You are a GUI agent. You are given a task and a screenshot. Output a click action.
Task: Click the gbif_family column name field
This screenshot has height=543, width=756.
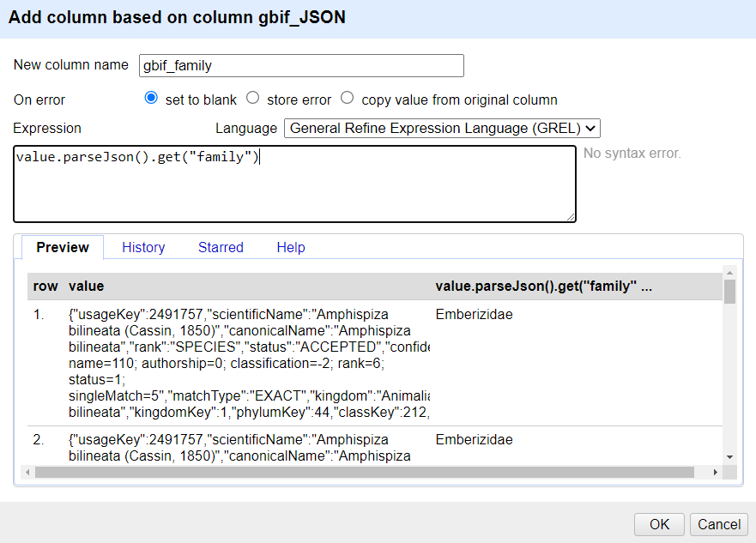(301, 65)
